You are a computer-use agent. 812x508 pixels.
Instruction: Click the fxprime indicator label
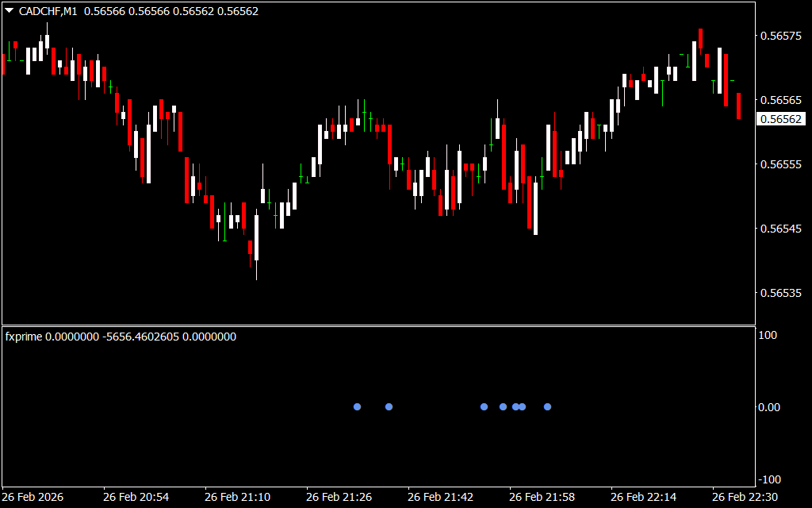(x=24, y=337)
